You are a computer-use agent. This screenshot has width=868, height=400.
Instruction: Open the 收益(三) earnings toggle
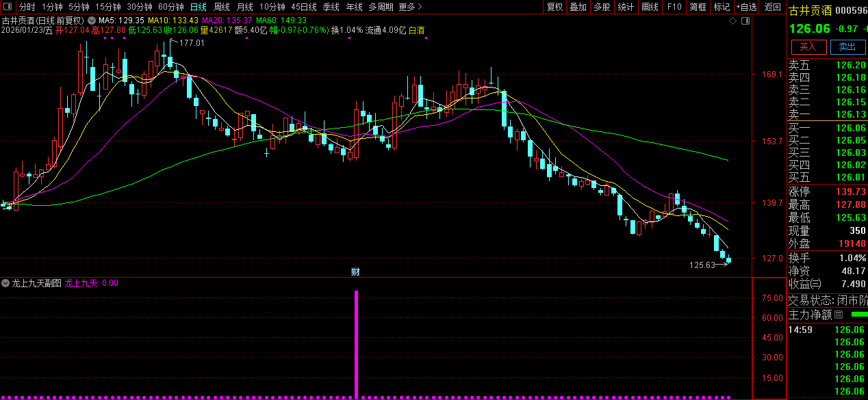click(816, 284)
